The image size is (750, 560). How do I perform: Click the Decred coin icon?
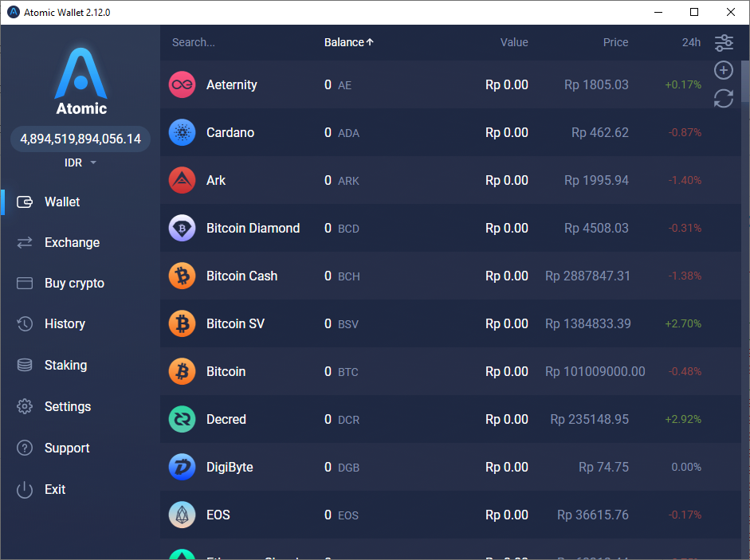pos(183,419)
